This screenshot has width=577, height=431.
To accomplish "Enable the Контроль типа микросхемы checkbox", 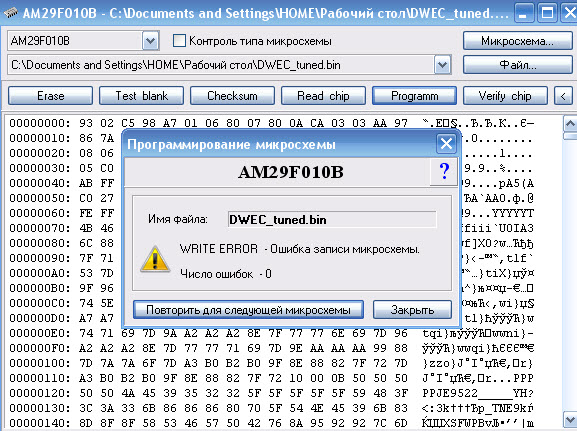I will pos(179,40).
